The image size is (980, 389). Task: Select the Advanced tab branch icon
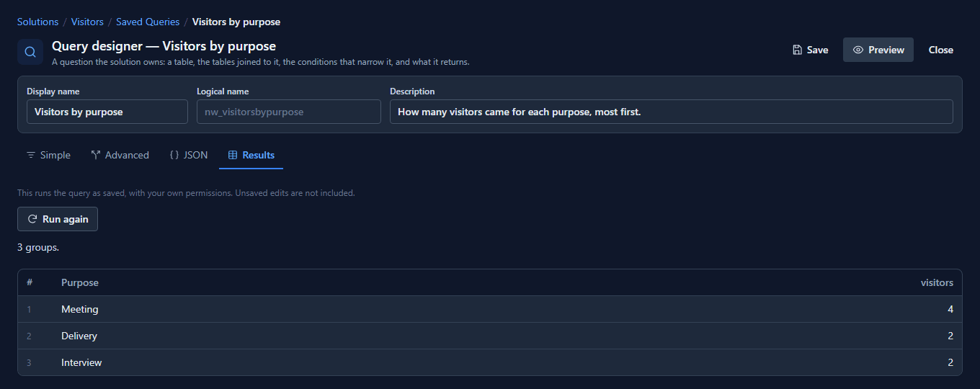tap(96, 155)
